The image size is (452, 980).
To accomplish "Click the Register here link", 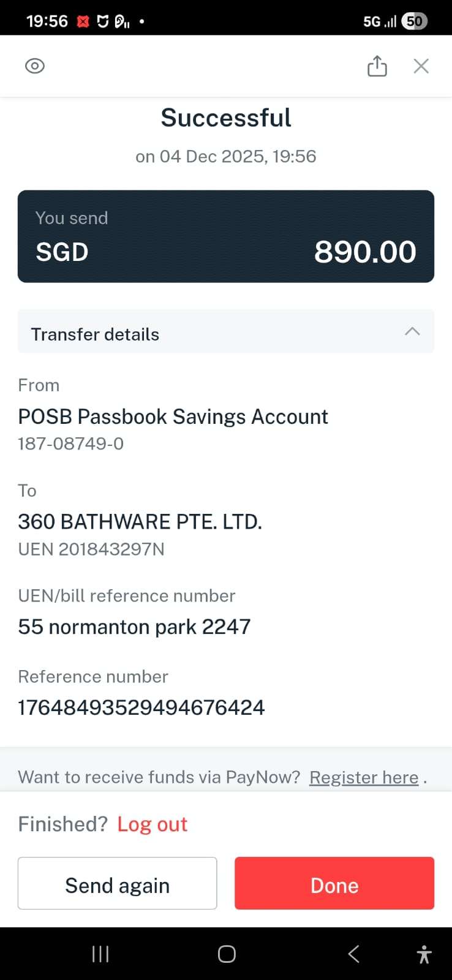I will (x=364, y=777).
